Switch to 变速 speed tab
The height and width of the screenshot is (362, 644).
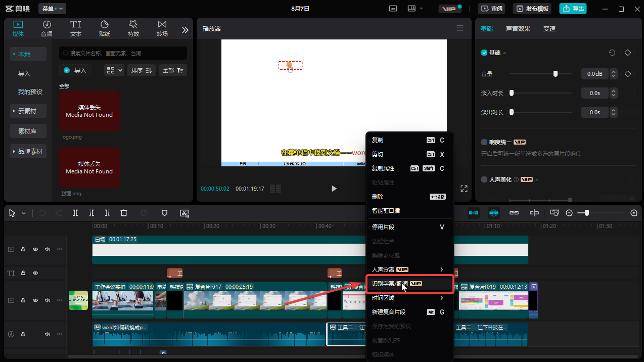pos(549,29)
